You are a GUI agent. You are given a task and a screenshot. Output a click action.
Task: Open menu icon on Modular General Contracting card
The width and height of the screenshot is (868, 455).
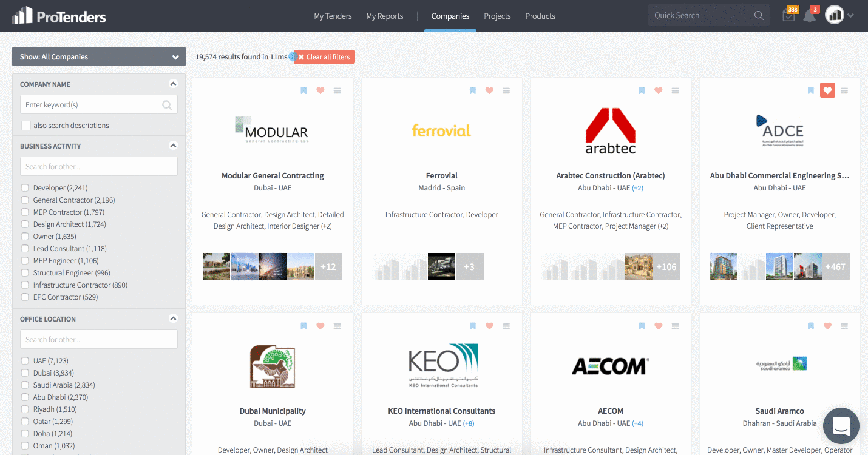[x=337, y=90]
